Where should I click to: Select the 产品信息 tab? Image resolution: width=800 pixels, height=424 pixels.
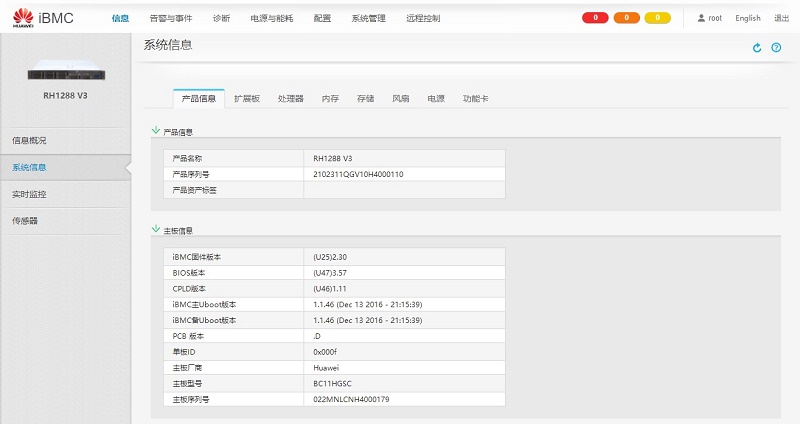pos(199,98)
